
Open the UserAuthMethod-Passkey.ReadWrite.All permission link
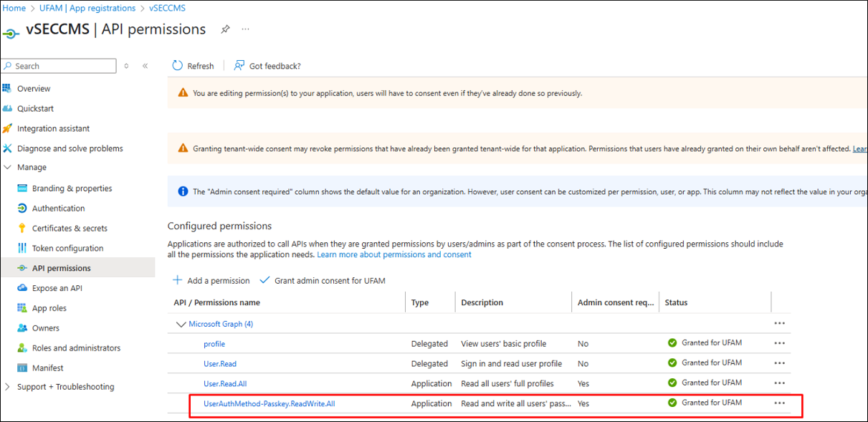pyautogui.click(x=270, y=404)
